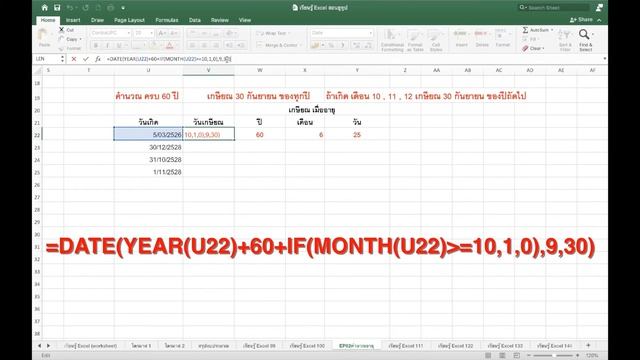Click column V header
The image size is (640, 360).
(209, 70)
